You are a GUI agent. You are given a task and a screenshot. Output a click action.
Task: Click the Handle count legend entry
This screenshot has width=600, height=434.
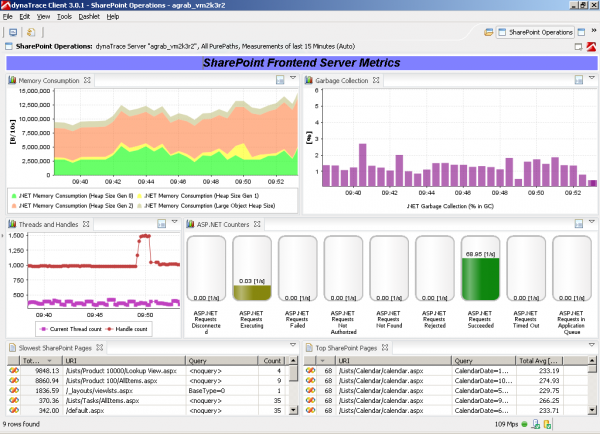click(127, 329)
